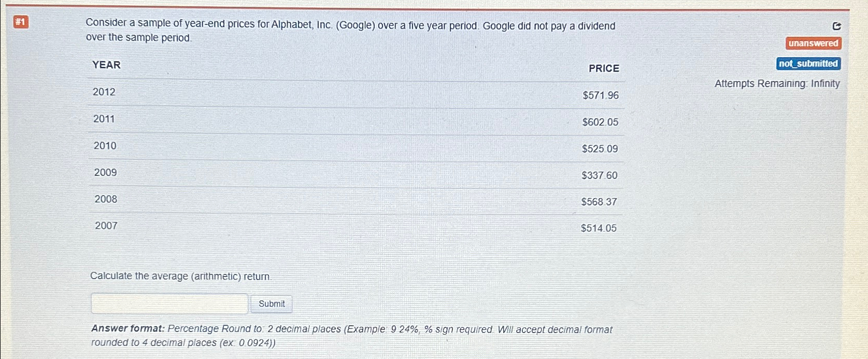Screen dimensions: 868x359
Task: Click the Answer format instructions text
Action: point(351,336)
